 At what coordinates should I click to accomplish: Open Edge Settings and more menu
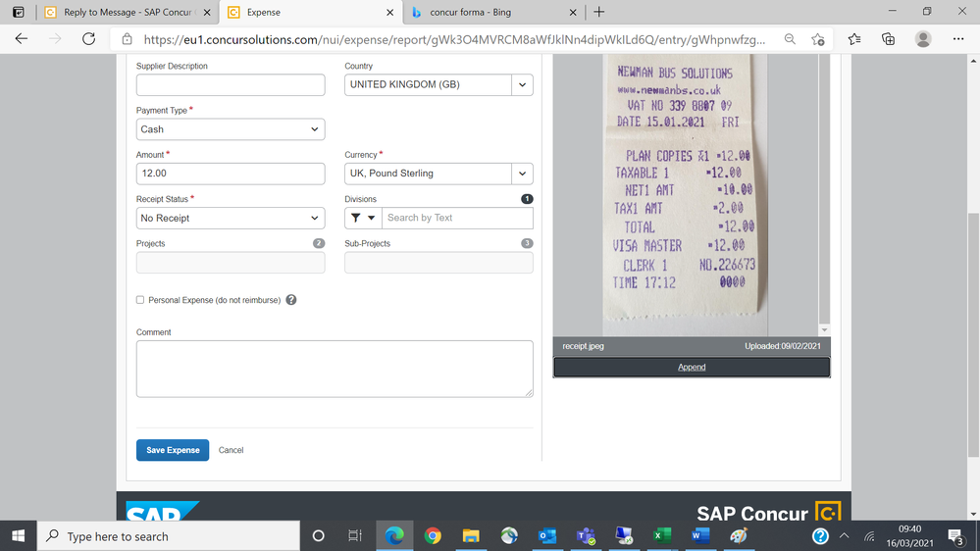click(958, 39)
